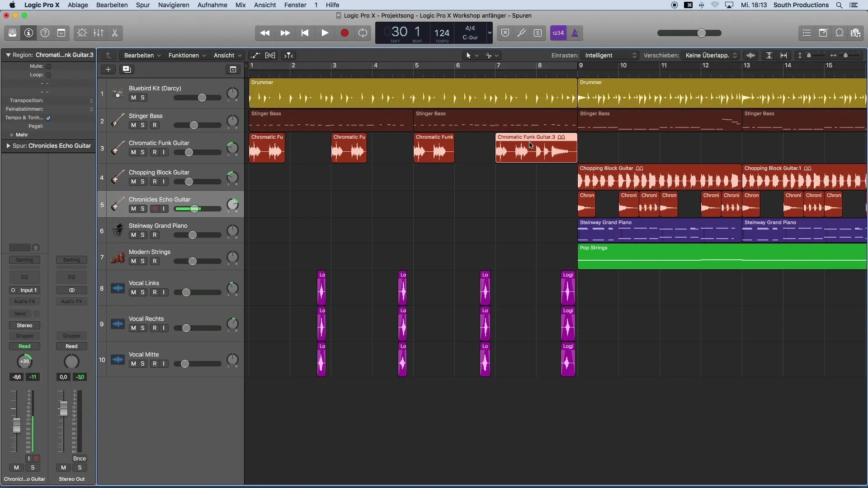Click the green Read automation button
Viewport: 868px width, 488px height.
click(x=24, y=346)
